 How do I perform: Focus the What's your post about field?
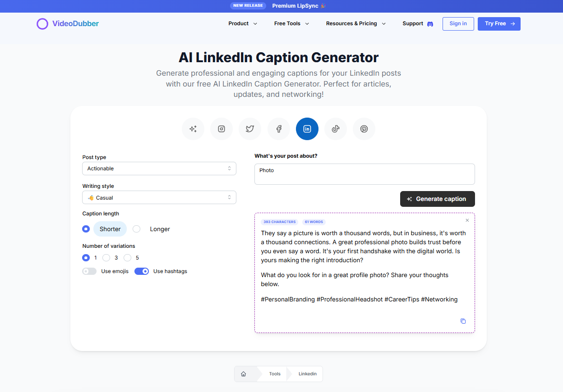pyautogui.click(x=365, y=174)
